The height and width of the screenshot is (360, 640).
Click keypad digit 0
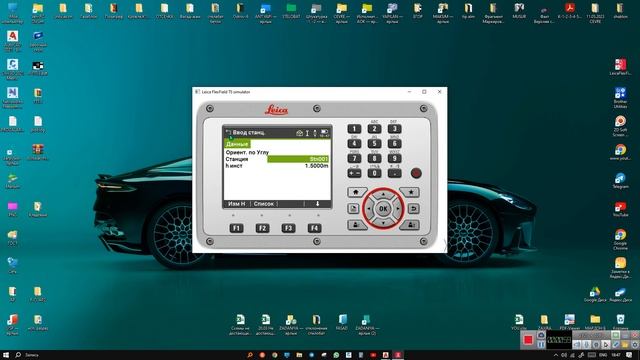pos(374,173)
